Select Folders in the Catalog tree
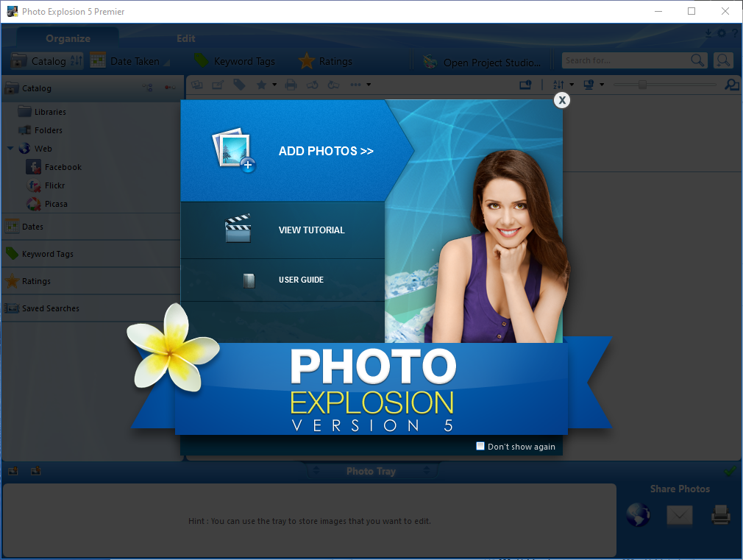Viewport: 743px width, 560px height. pyautogui.click(x=40, y=130)
